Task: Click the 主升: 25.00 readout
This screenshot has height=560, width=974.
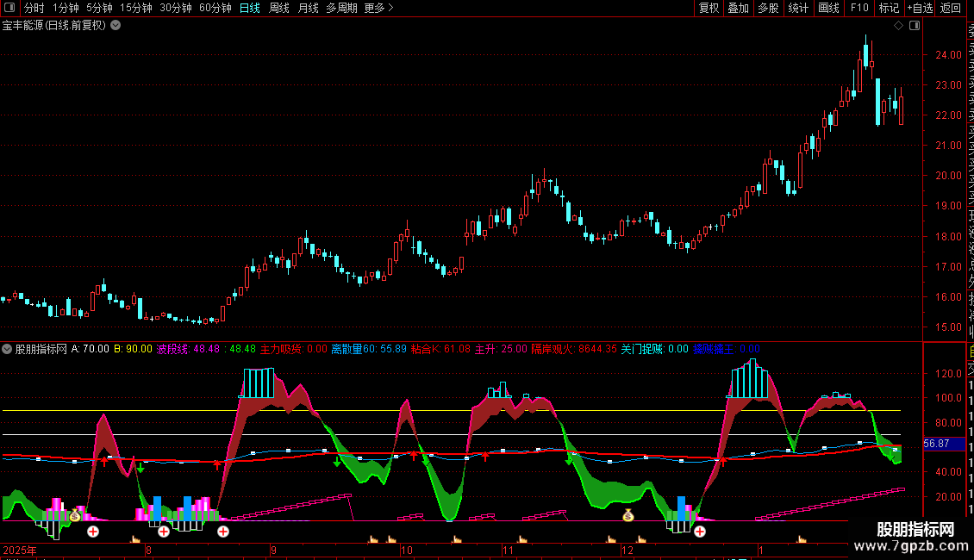Action: tap(501, 349)
